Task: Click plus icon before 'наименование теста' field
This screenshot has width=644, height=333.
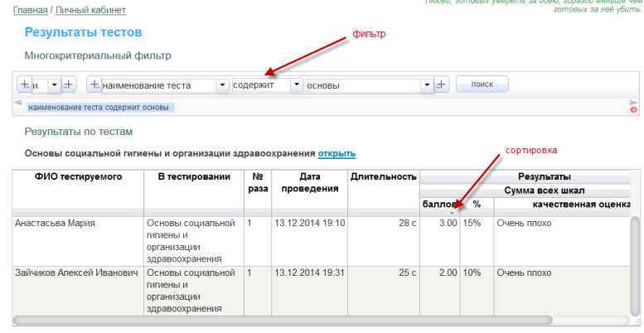Action: [94, 84]
